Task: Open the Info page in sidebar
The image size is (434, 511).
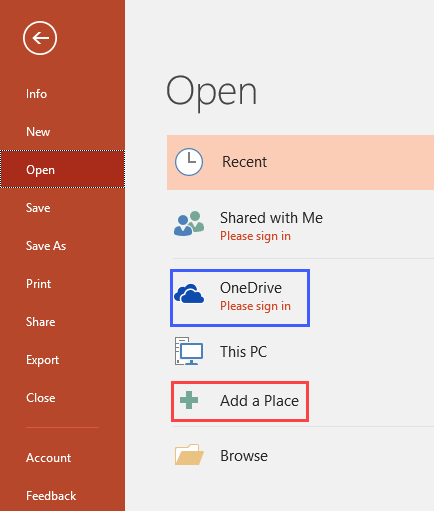Action: tap(36, 94)
